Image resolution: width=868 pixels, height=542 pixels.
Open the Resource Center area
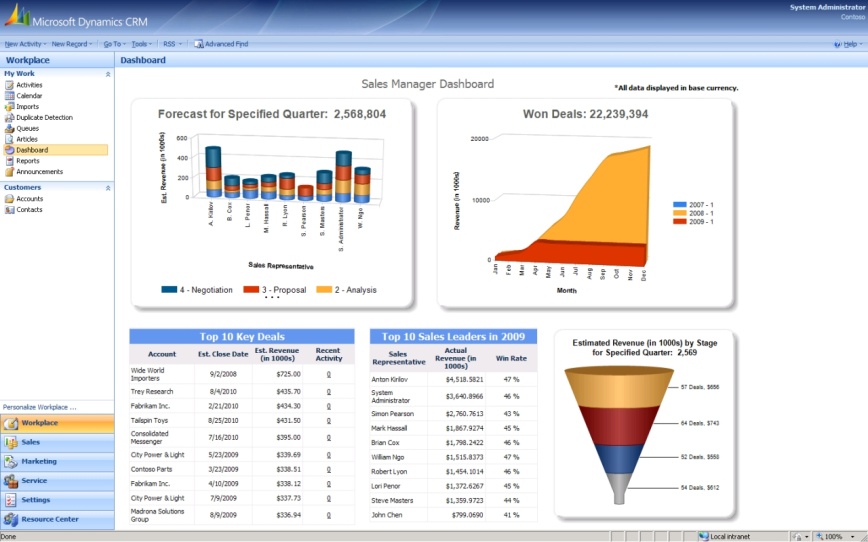[x=57, y=520]
